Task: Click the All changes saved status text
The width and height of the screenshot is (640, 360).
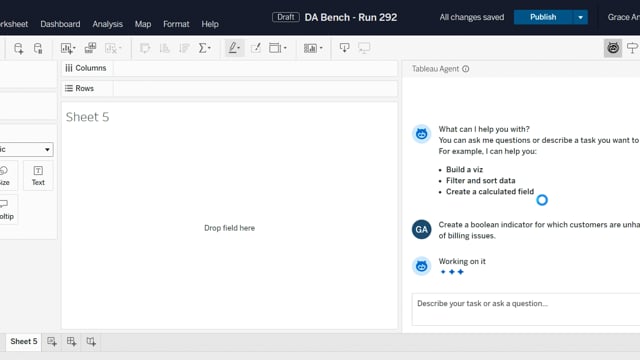Action: coord(471,17)
